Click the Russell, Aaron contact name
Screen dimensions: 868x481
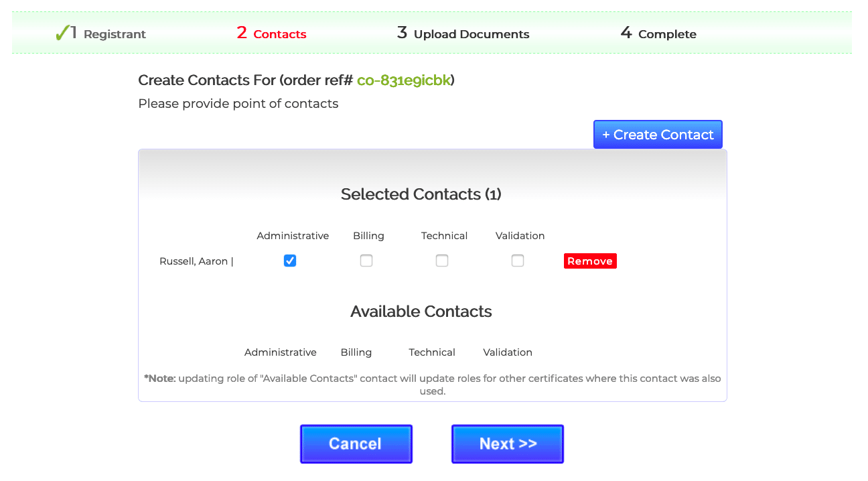[194, 261]
